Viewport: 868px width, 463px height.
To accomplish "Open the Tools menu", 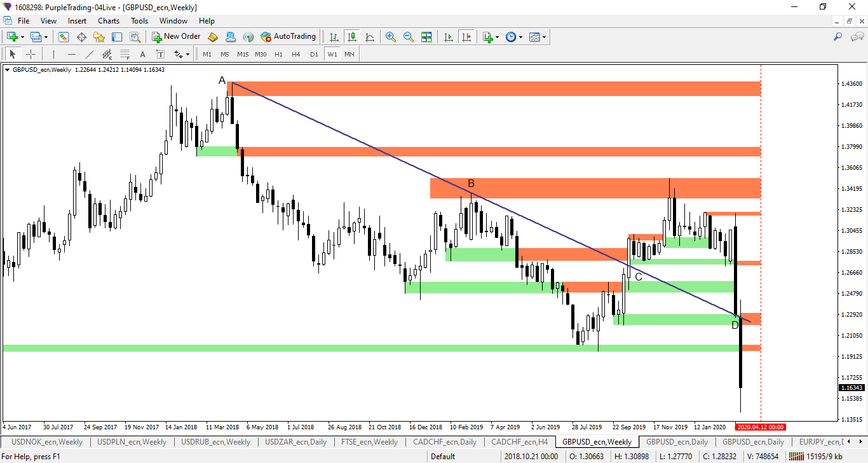I will tap(139, 21).
